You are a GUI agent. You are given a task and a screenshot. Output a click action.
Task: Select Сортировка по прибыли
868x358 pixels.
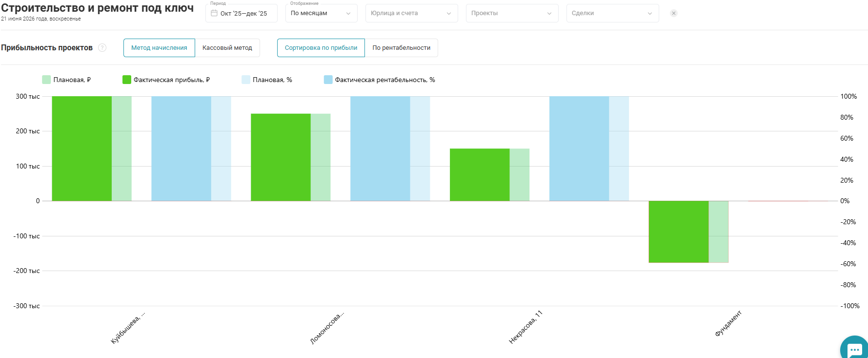[x=321, y=48]
